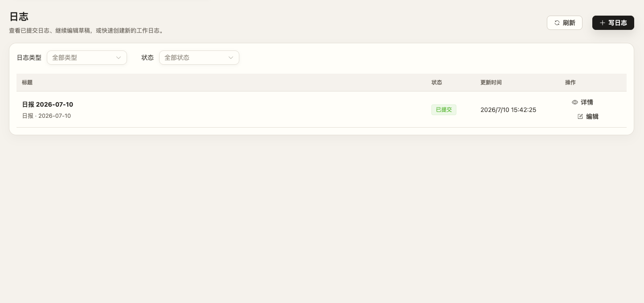This screenshot has width=644, height=303.
Task: Open the 全部状态 status dropdown
Action: [199, 58]
